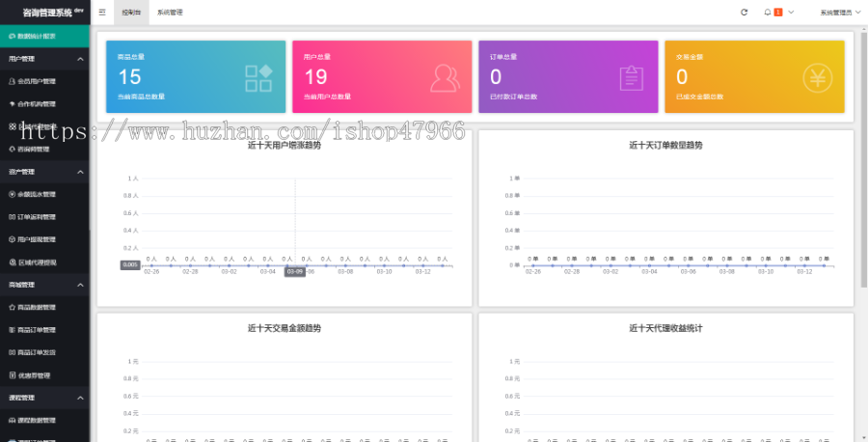
Task: Click the "0.8 人" y-axis label
Action: [x=131, y=196]
